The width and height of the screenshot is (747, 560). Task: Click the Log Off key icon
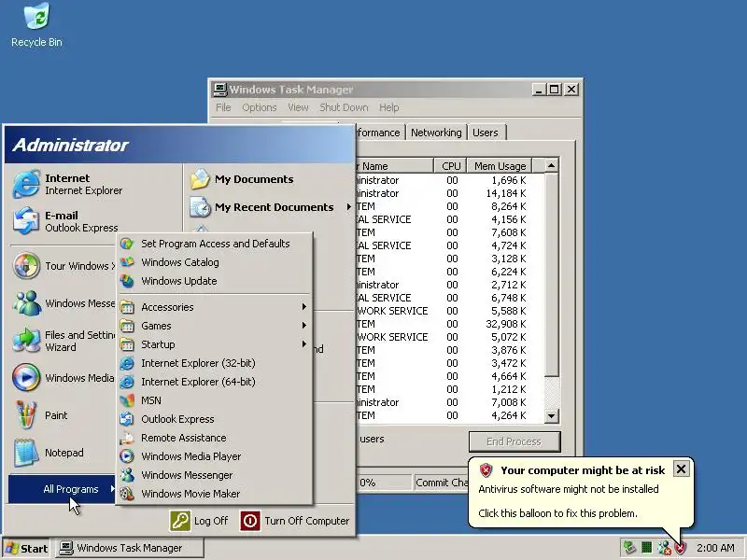point(180,521)
